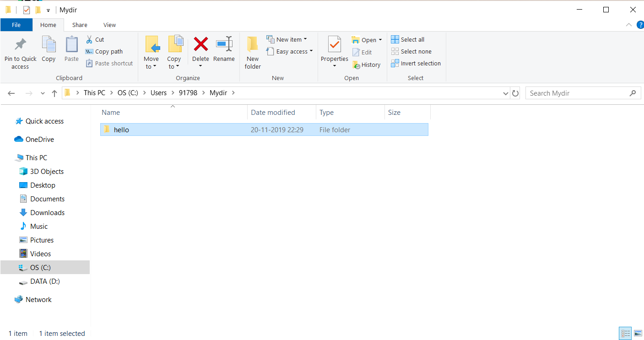Open the View ribbon tab
Image resolution: width=644 pixels, height=340 pixels.
(109, 25)
